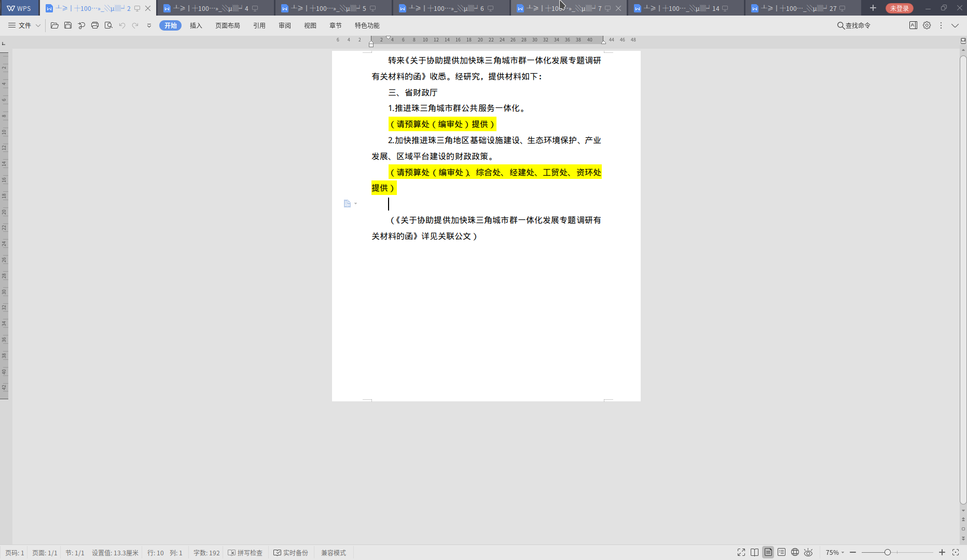Toggle the eye protection mode icon

click(808, 552)
